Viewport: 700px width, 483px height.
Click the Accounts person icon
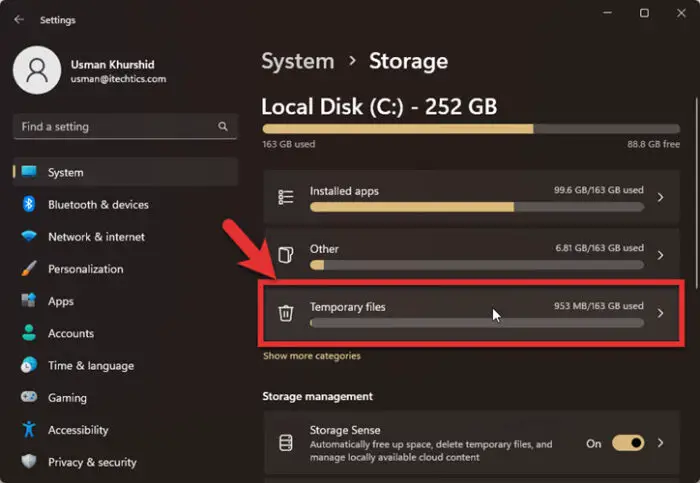tap(29, 333)
